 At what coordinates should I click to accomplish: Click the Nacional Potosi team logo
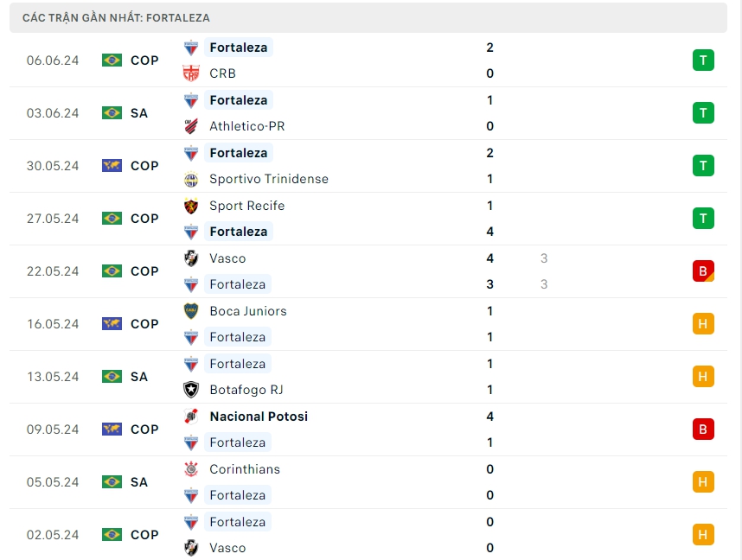[191, 417]
